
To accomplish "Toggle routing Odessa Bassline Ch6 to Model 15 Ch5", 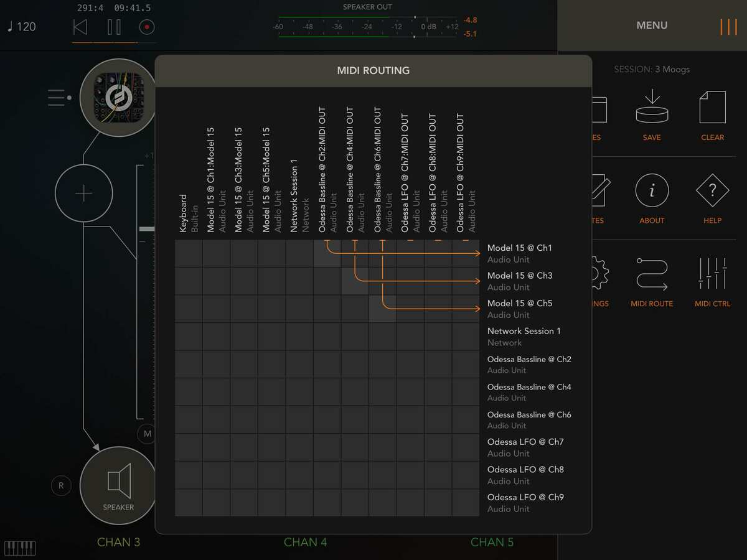I will pyautogui.click(x=382, y=309).
